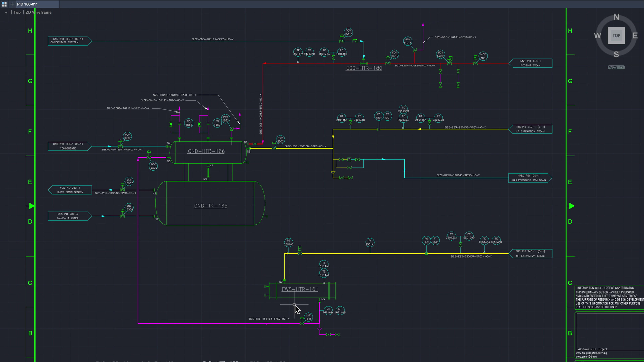Select the MSS PID 140-1 PEGGING STEAM connector
Viewport: 644px width, 362px height.
pyautogui.click(x=530, y=63)
